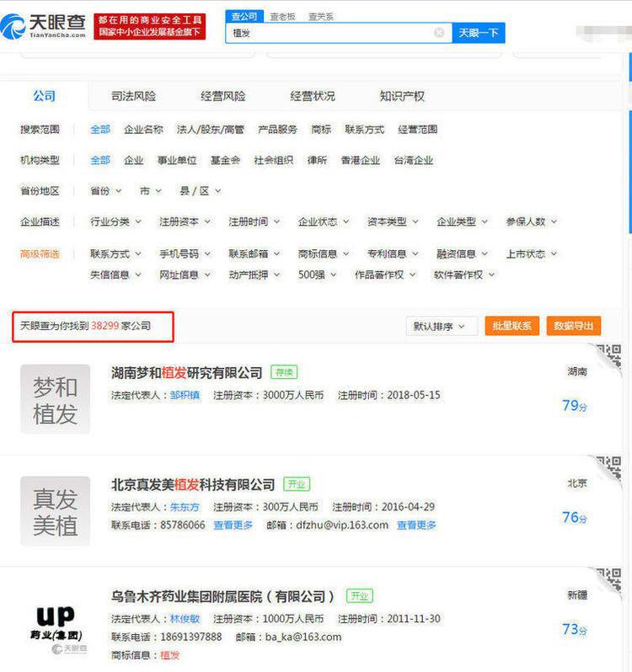632x672 pixels.
Task: Expand the 省份 dropdown
Action: point(105,191)
